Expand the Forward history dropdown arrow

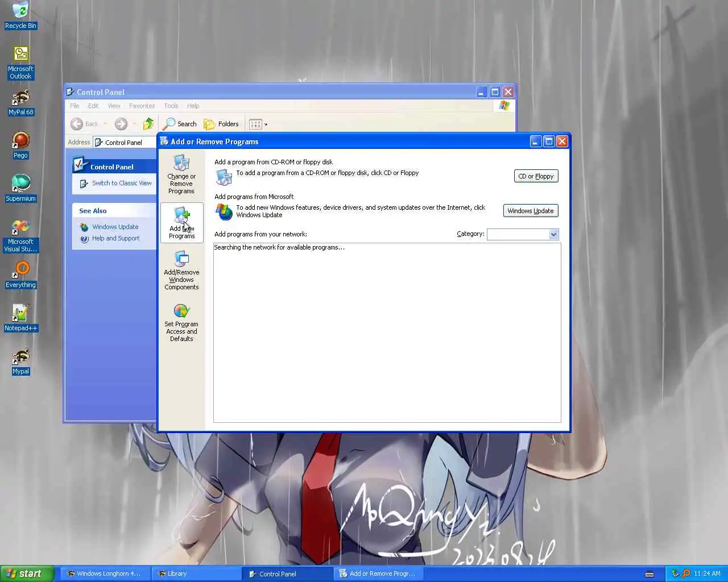pos(134,124)
